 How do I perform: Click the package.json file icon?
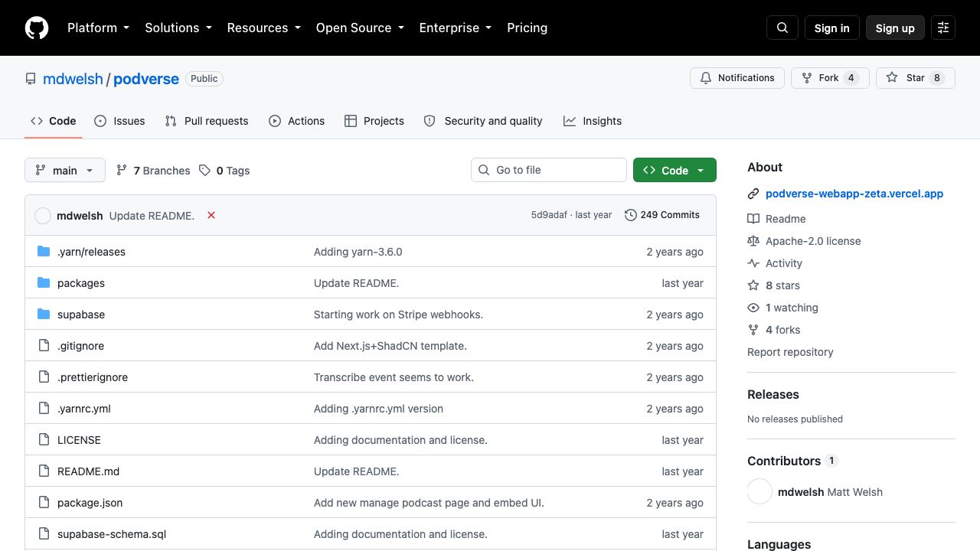pyautogui.click(x=44, y=503)
